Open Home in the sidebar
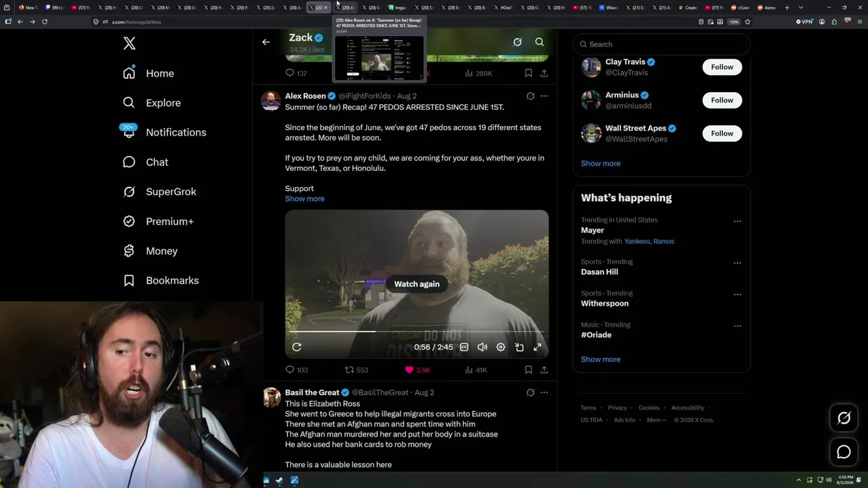The image size is (868, 488). point(149,73)
